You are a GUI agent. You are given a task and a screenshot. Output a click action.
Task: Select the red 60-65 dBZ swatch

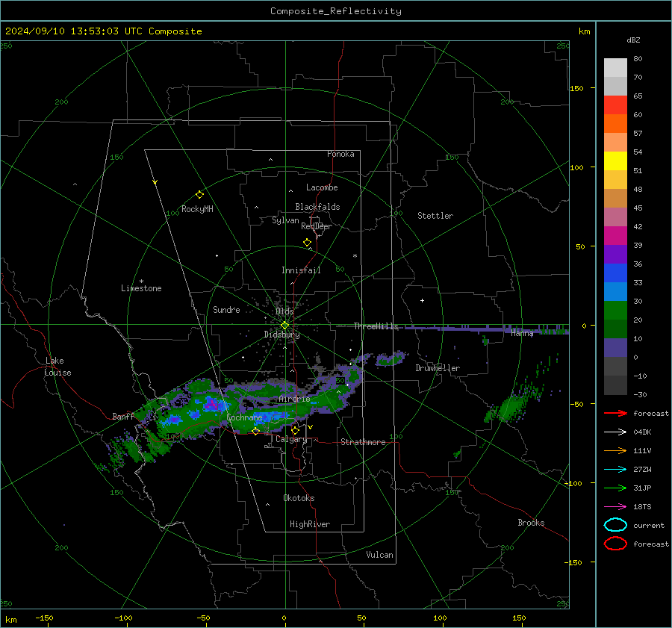(x=615, y=105)
